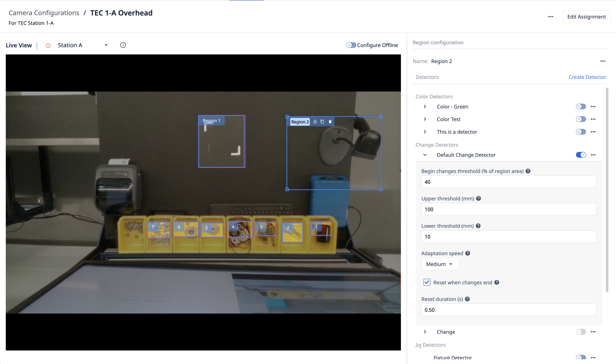
Task: Enable the This is a detector toggle
Action: (x=581, y=132)
